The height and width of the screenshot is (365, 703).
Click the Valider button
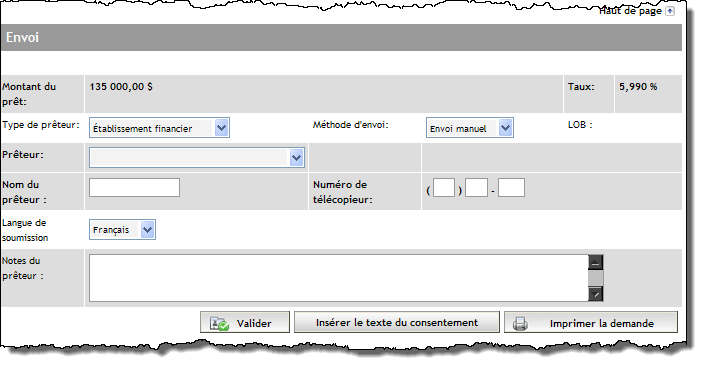pyautogui.click(x=245, y=323)
